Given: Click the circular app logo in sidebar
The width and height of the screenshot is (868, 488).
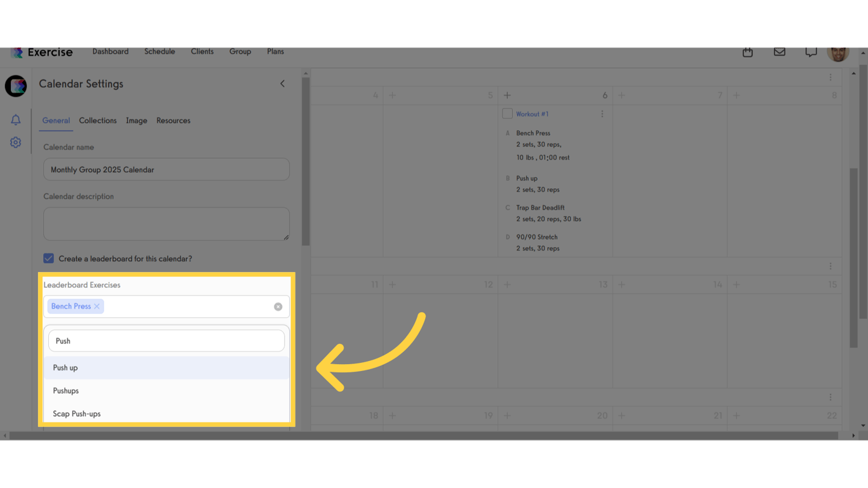Looking at the screenshot, I should tap(16, 86).
